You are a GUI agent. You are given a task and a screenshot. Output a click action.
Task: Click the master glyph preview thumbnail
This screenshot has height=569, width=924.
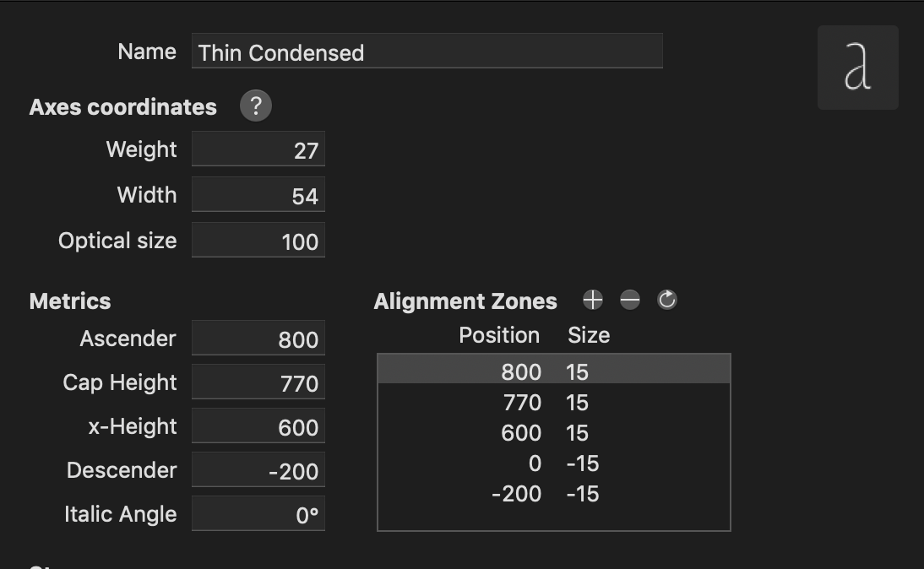(857, 68)
